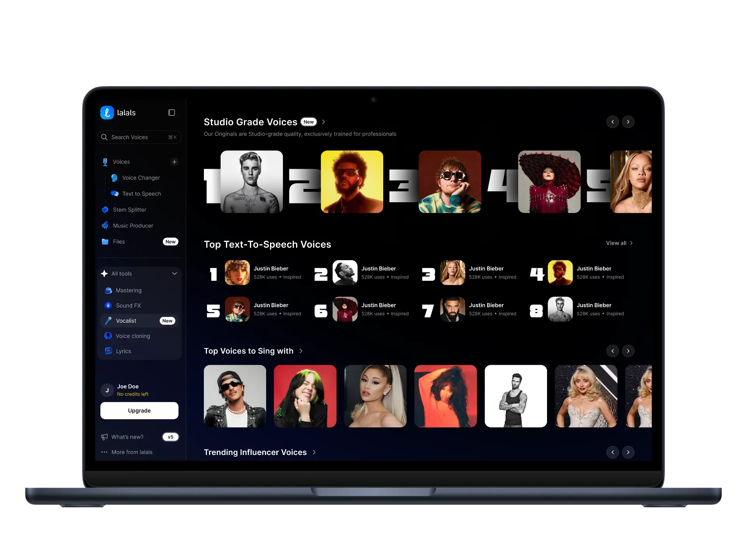
Task: Click the All tools sparkle icon
Action: click(x=104, y=274)
